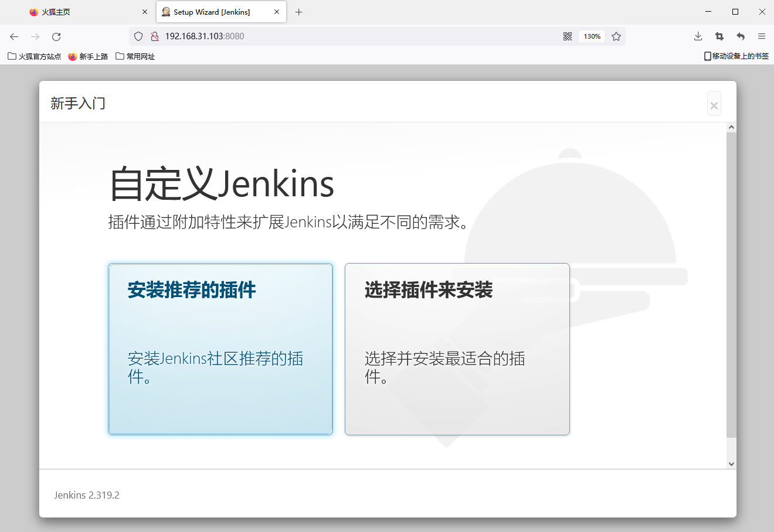The height and width of the screenshot is (532, 774).
Task: Open the Downloads panel icon
Action: point(698,36)
